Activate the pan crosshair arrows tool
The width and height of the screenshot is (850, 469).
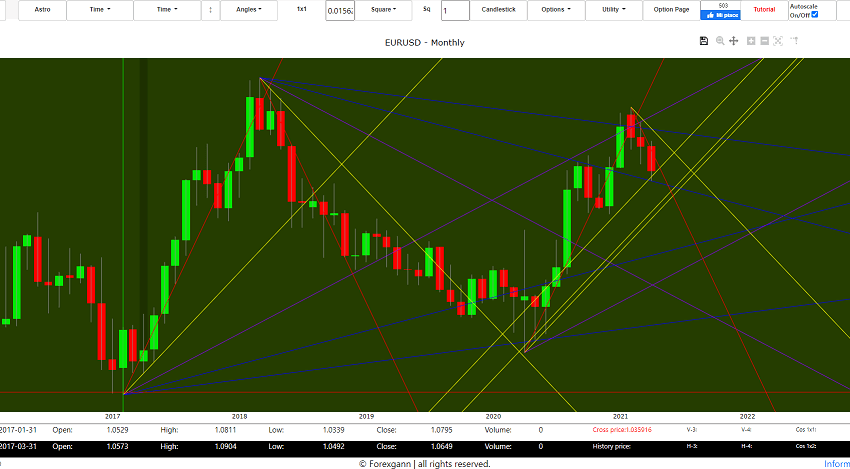[x=734, y=41]
